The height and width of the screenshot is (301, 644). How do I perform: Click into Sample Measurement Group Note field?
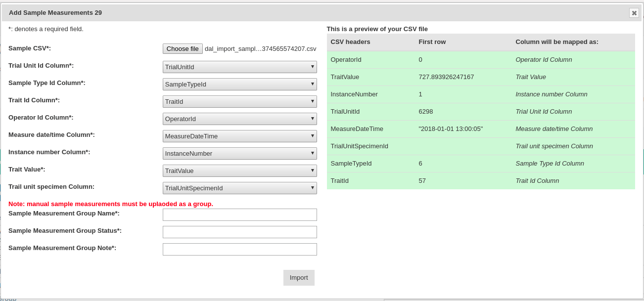coord(239,249)
